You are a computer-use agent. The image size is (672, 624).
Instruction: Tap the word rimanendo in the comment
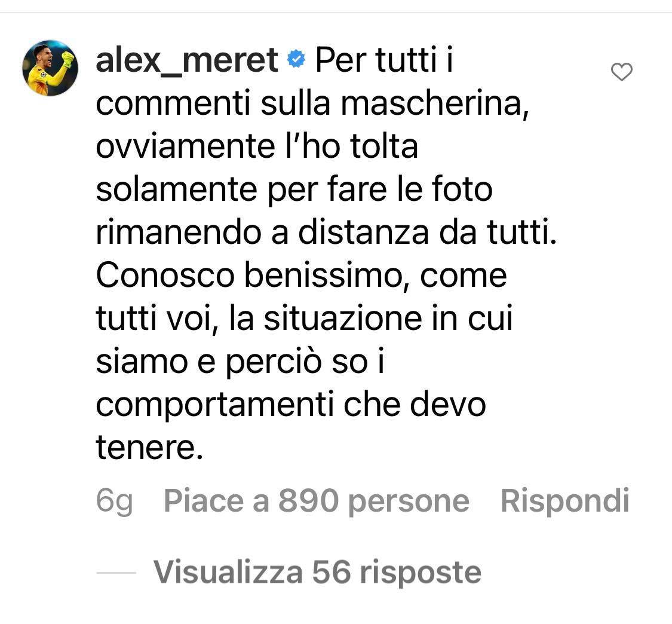point(179,232)
